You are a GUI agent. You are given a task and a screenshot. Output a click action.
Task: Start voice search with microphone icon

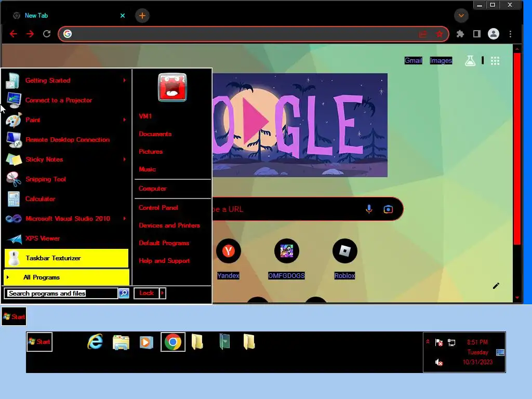(369, 209)
